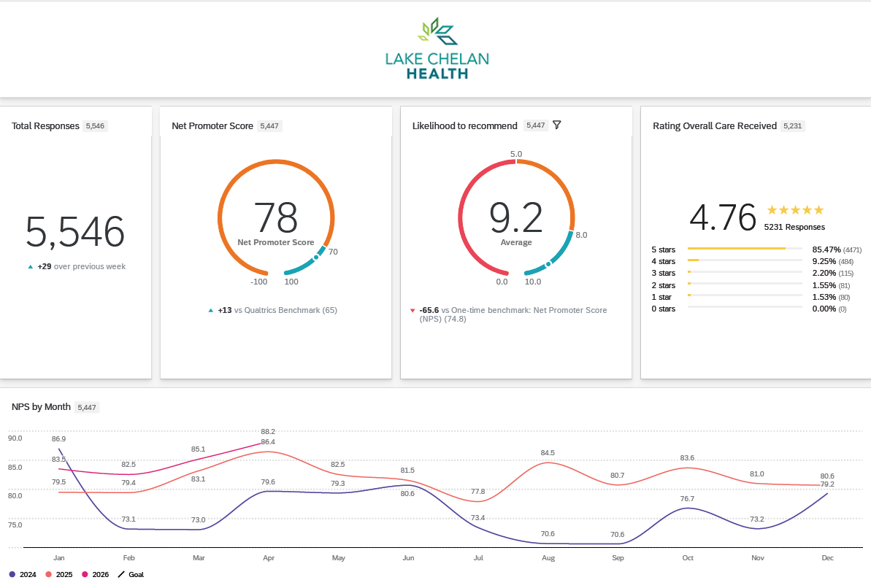871x588 pixels.
Task: Toggle the 2024 series in the chart legend
Action: coord(25,575)
